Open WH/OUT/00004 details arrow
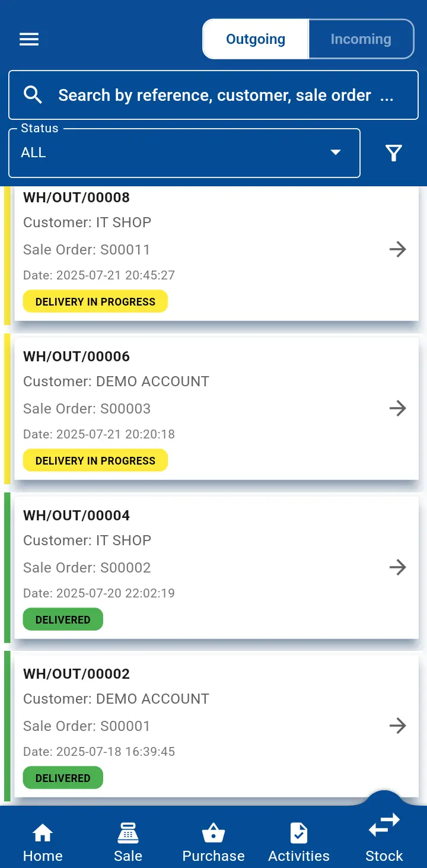427x868 pixels. (397, 567)
